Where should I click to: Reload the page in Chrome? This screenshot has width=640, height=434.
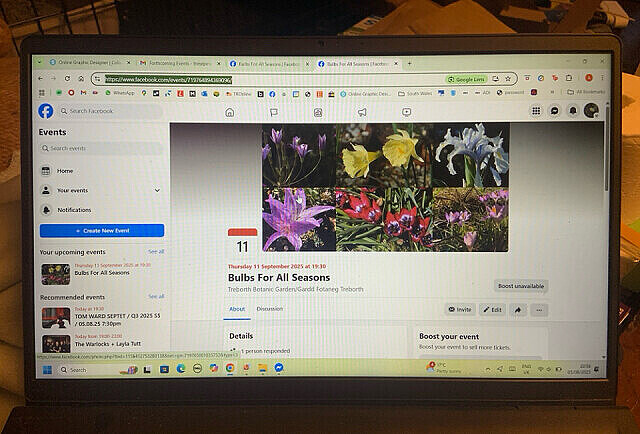pos(67,78)
